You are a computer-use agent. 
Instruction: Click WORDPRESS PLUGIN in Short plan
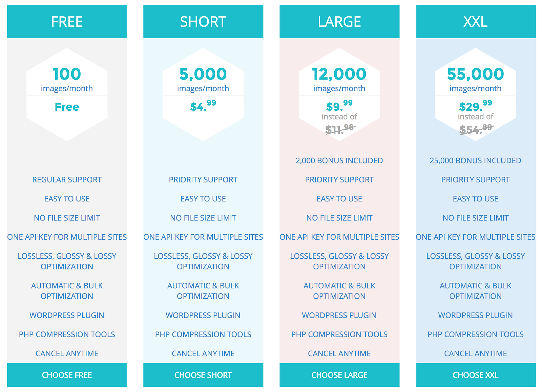click(203, 315)
